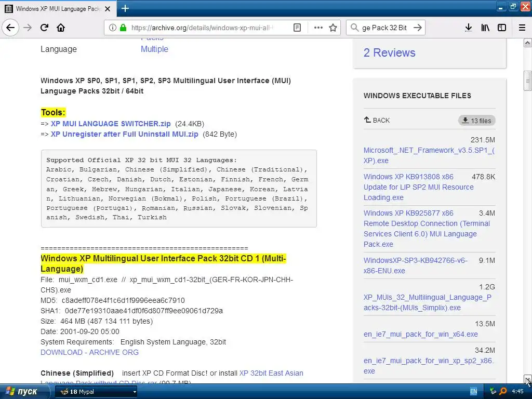
Task: Close the Windows XP MUI tab
Action: [108, 9]
